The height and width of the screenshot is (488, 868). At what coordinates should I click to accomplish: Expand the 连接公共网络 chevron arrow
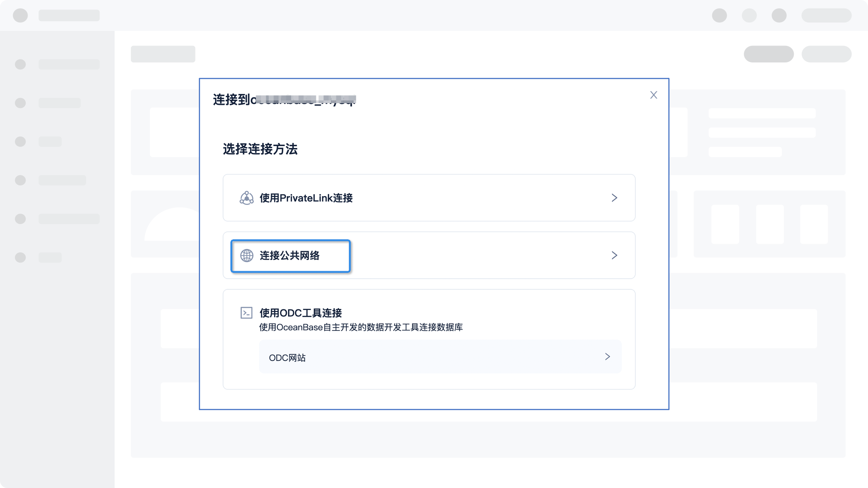click(614, 255)
